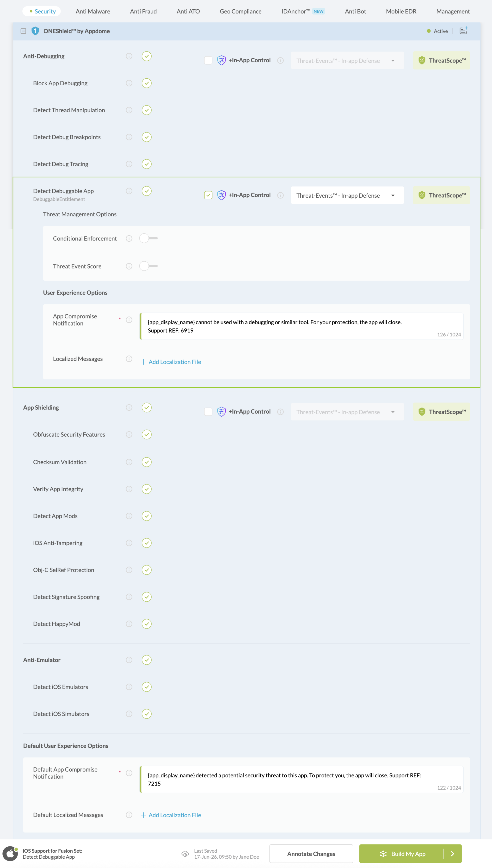Switch on the Conditional Enforcement slider
492x868 pixels.
pos(149,238)
